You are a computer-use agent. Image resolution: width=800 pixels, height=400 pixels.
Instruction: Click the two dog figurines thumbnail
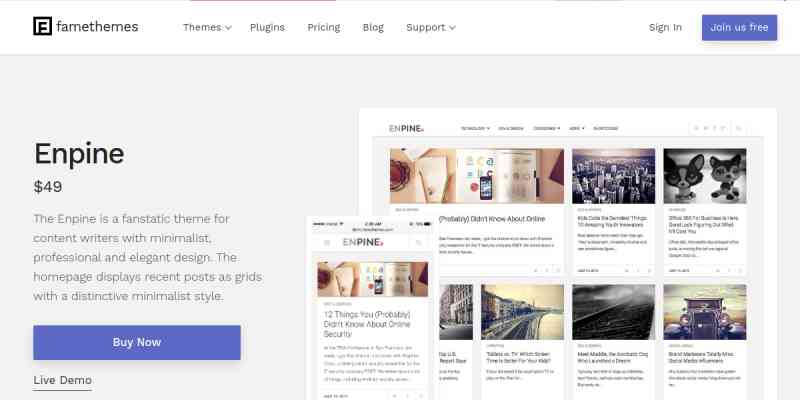coord(705,176)
